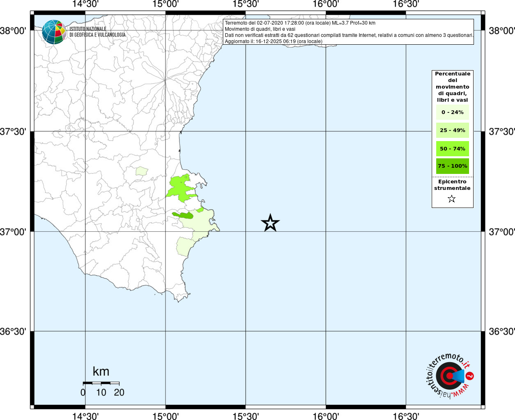The image size is (515, 420).
Task: Click the 'Istituto Nazionale di Geofisica e Vulcanologia' text
Action: click(x=97, y=32)
